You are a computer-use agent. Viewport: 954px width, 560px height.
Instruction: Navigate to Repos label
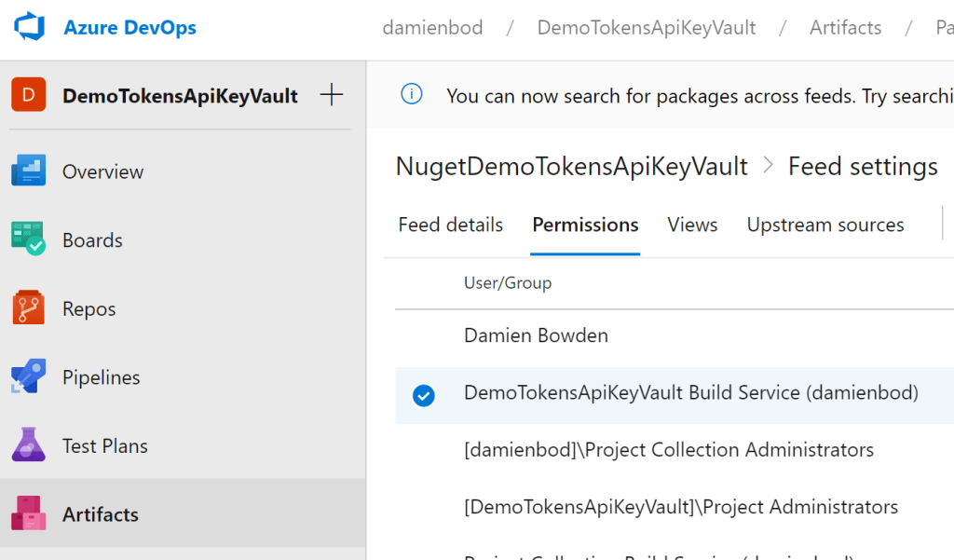(89, 309)
